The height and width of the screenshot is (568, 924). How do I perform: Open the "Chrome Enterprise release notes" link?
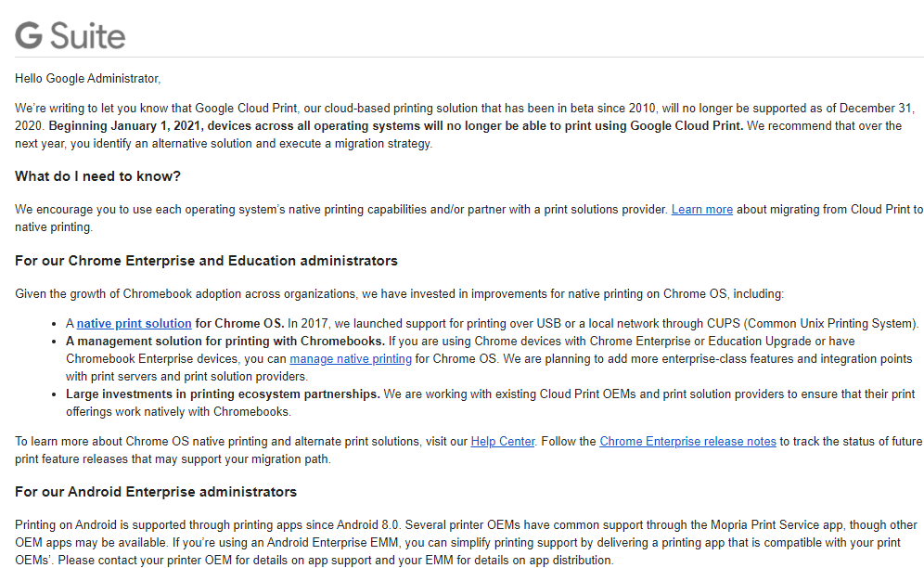[687, 441]
